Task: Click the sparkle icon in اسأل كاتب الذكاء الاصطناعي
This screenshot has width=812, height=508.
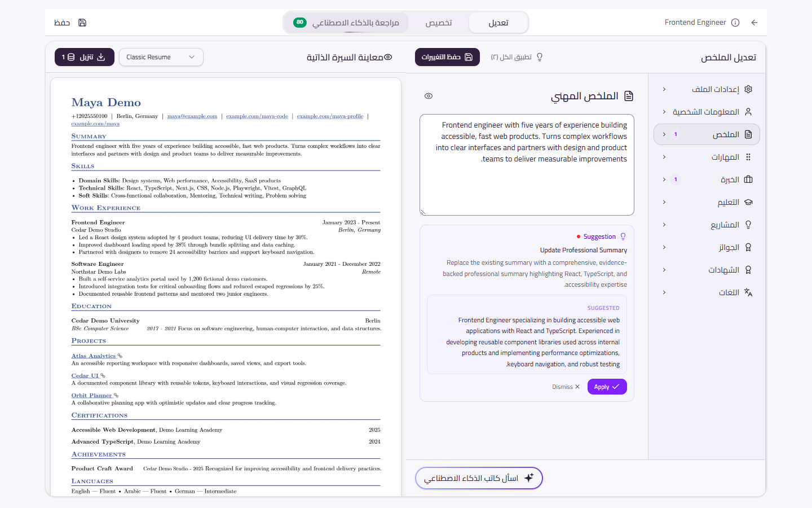Action: click(529, 478)
